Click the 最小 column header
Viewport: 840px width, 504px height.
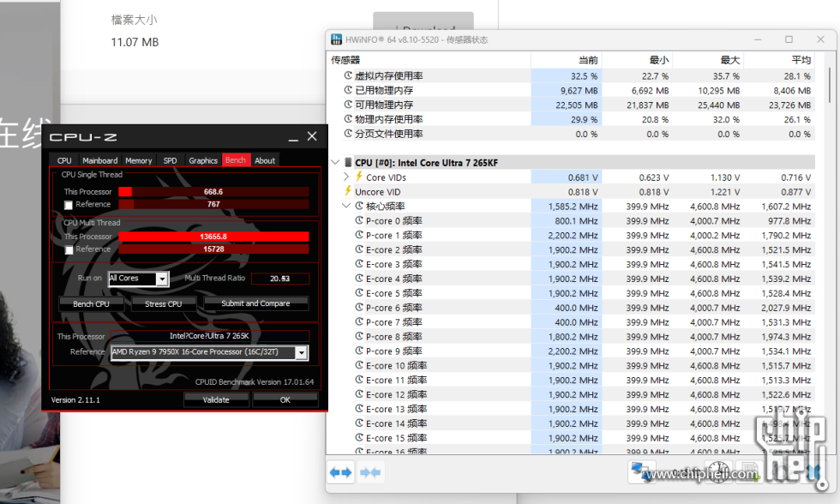pyautogui.click(x=638, y=60)
